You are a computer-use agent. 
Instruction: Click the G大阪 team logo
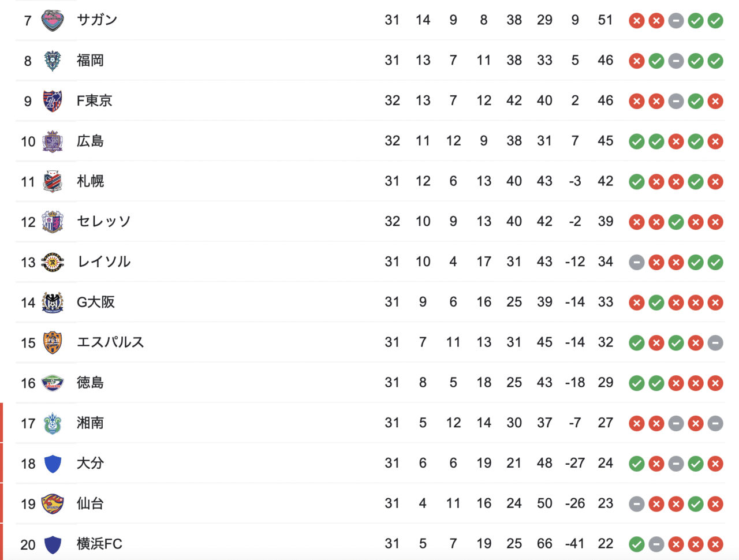point(53,303)
